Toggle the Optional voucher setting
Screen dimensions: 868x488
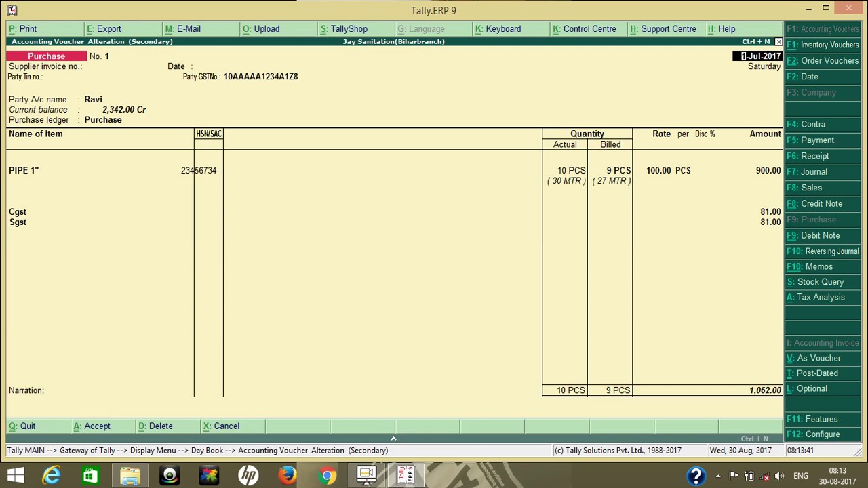pos(823,389)
